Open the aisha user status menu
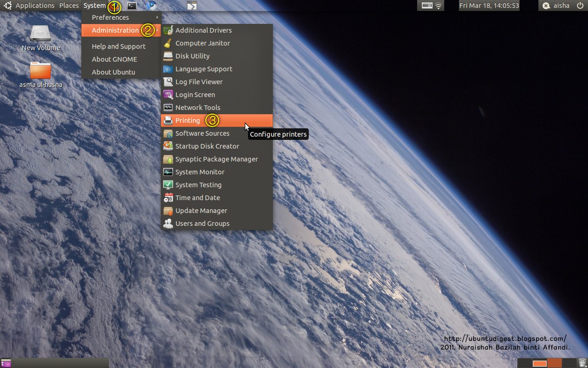The width and height of the screenshot is (588, 368). 556,6
